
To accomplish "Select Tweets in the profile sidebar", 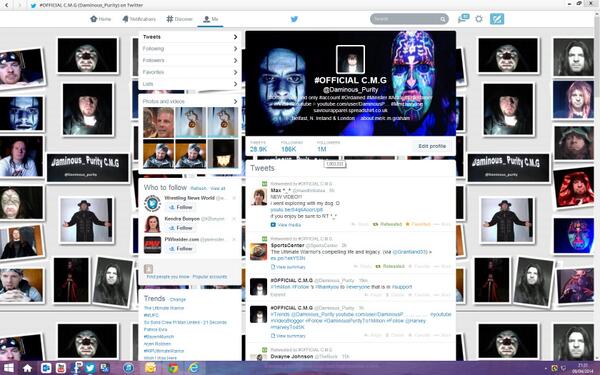I will click(190, 37).
